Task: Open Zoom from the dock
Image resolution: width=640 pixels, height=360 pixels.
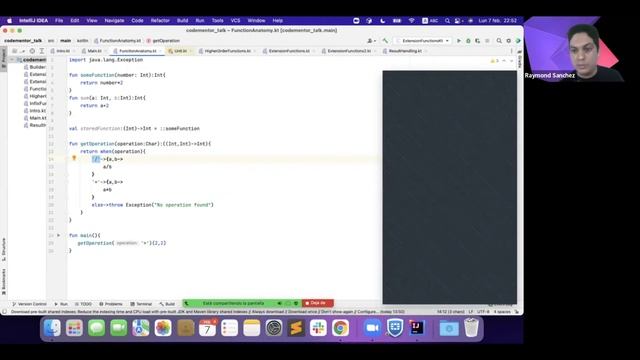Action: point(372,328)
